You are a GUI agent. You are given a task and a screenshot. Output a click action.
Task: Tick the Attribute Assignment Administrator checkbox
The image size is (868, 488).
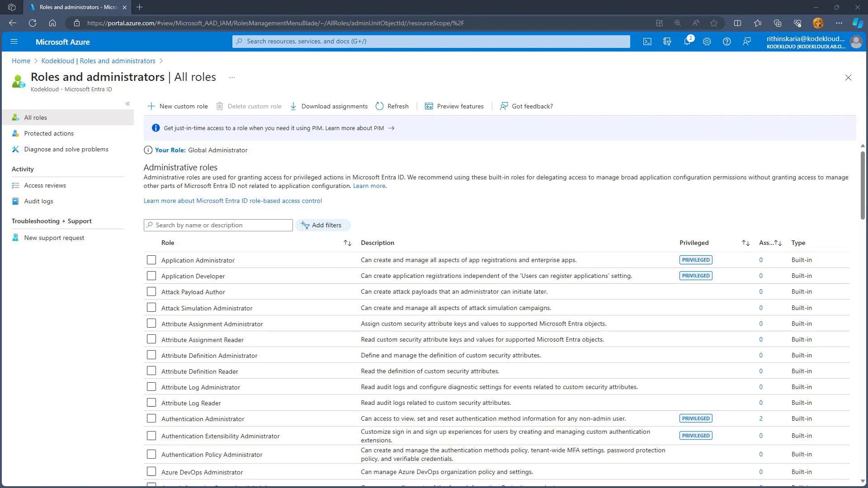coord(151,324)
